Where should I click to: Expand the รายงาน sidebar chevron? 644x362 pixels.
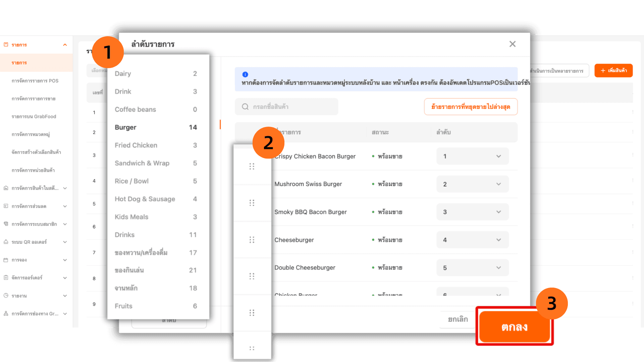pyautogui.click(x=65, y=296)
